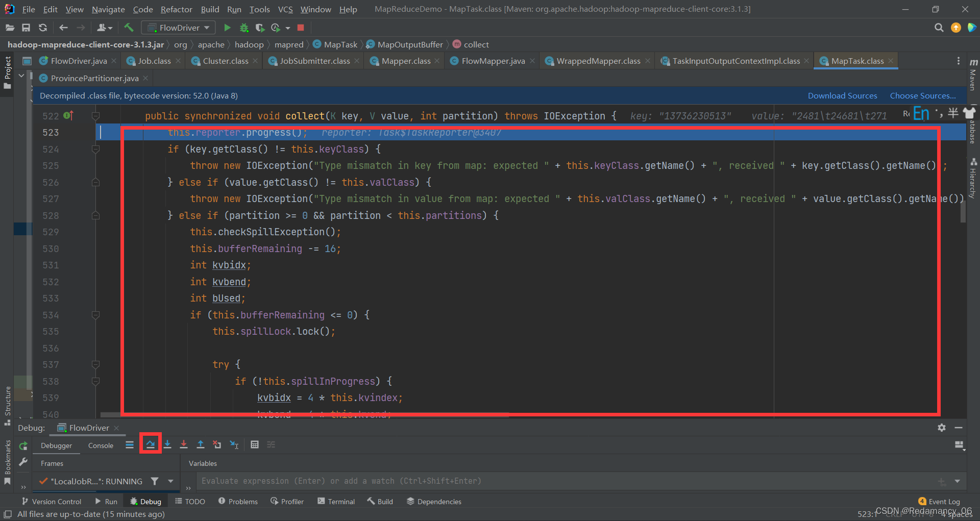Open the Evaluate Expression calculator icon

pyautogui.click(x=255, y=444)
